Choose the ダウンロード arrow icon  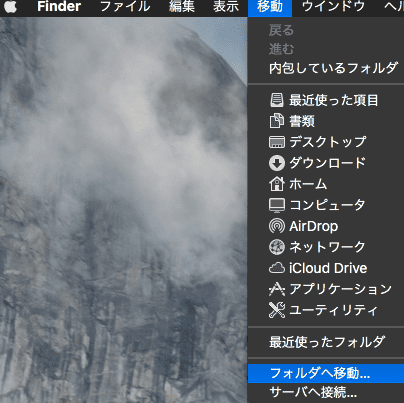[277, 163]
